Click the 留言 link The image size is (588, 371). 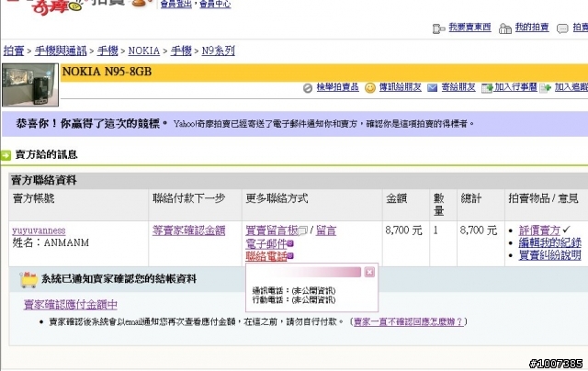click(x=326, y=230)
